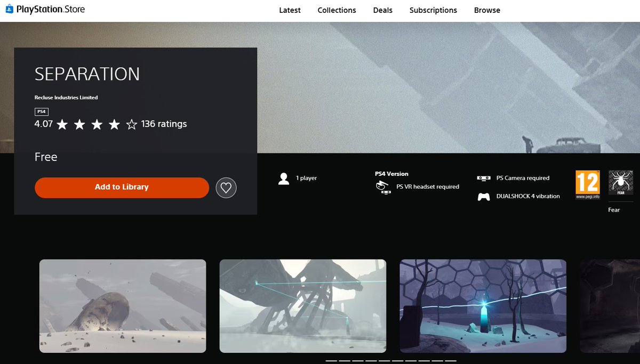
Task: Click 'PS VR headset required' text
Action: coord(428,187)
